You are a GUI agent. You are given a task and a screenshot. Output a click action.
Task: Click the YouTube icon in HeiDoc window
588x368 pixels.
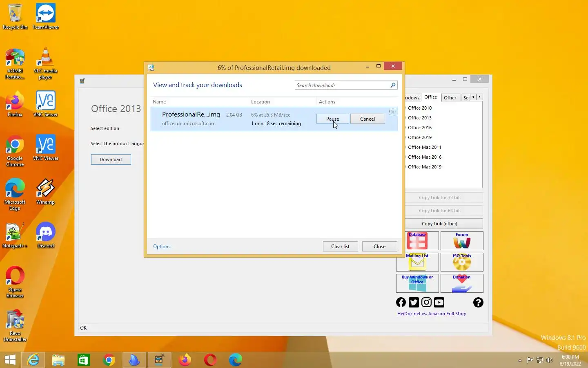(439, 302)
